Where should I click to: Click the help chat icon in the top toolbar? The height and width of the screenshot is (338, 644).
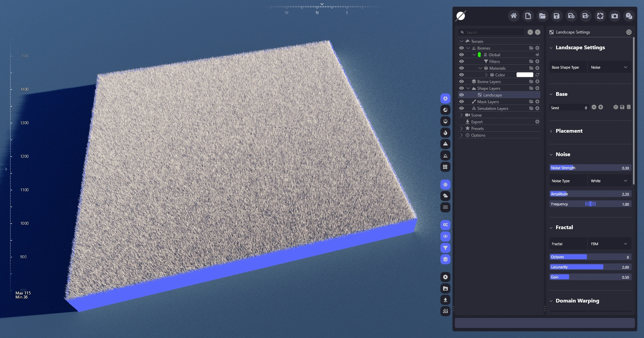coord(629,16)
